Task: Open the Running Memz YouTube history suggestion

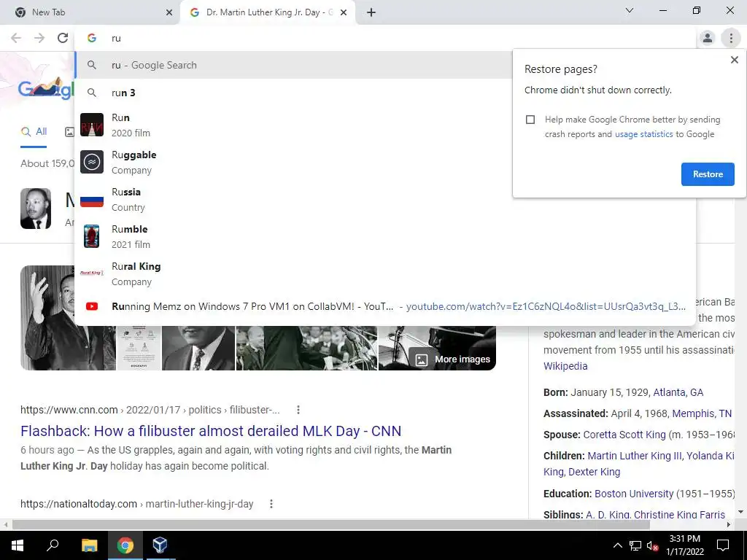Action: click(x=385, y=307)
